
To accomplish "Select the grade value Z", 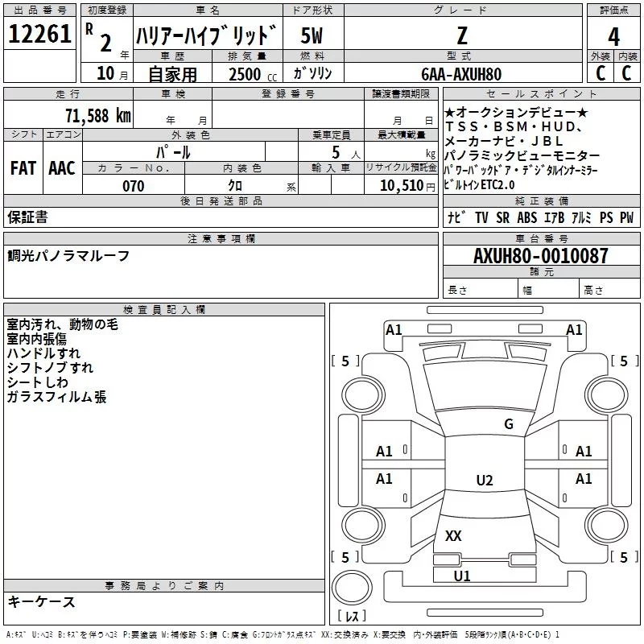I will coord(462,35).
